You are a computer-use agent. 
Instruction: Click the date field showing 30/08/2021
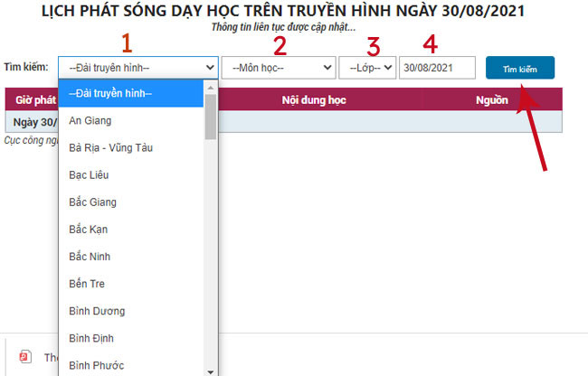(437, 67)
